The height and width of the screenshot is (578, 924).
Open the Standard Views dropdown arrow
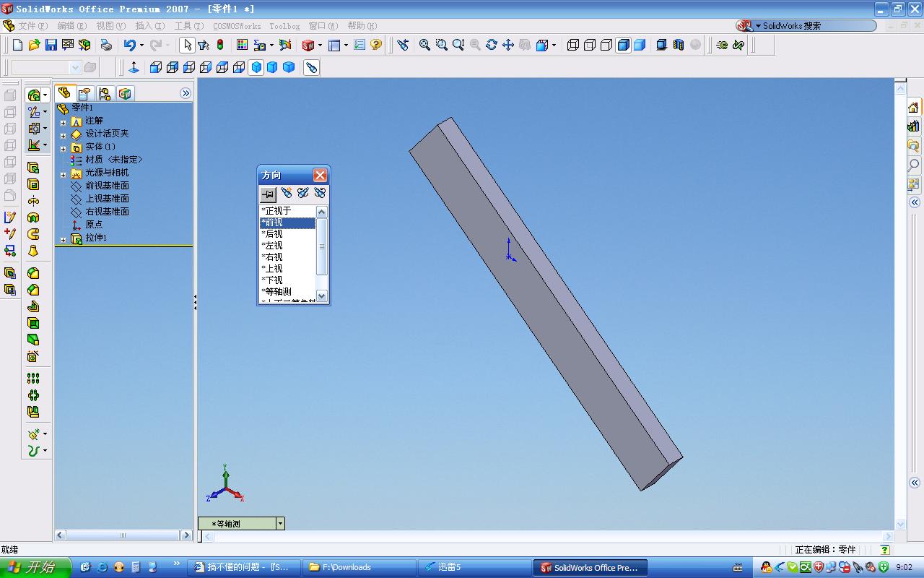[x=554, y=45]
